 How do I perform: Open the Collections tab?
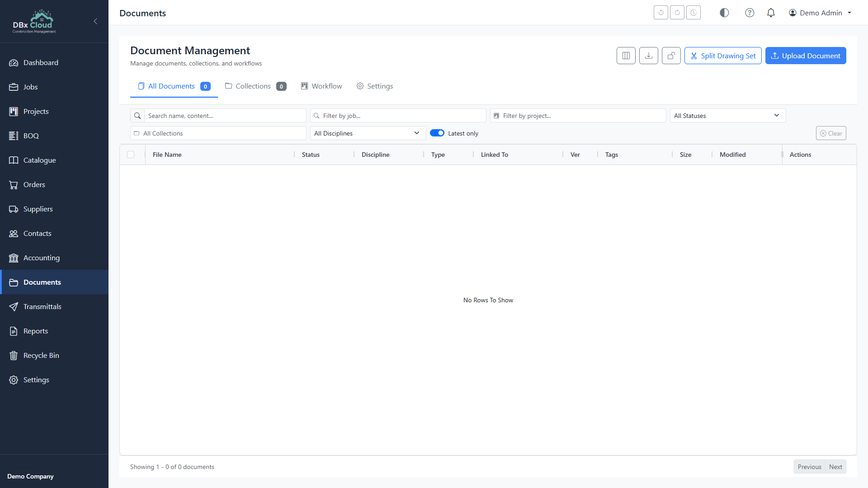(x=253, y=86)
